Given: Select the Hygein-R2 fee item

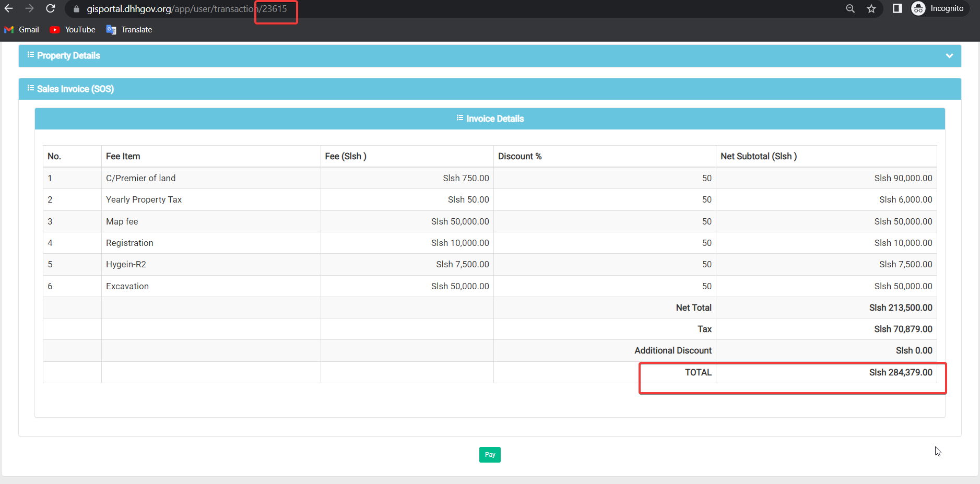Looking at the screenshot, I should click(126, 264).
